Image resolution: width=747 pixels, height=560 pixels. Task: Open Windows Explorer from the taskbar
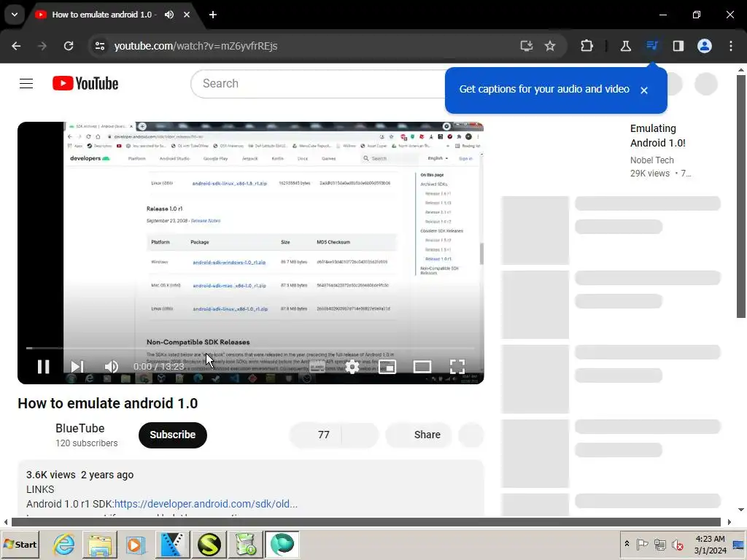[x=100, y=544]
